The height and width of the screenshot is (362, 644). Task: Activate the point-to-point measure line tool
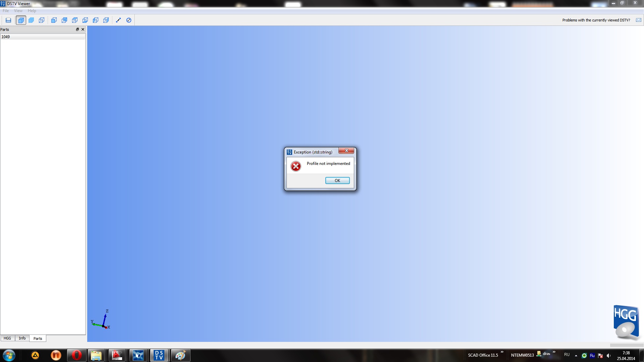pos(118,20)
